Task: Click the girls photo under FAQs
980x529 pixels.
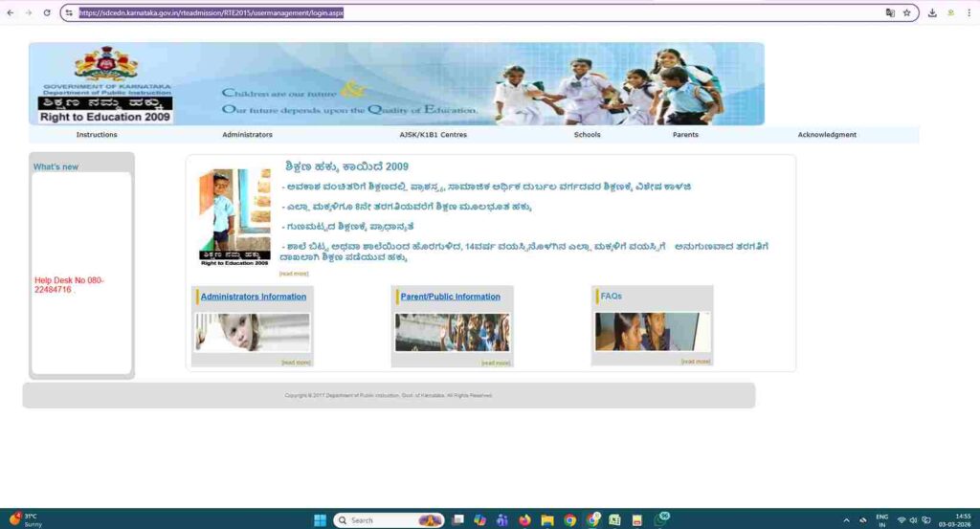Action: click(653, 332)
